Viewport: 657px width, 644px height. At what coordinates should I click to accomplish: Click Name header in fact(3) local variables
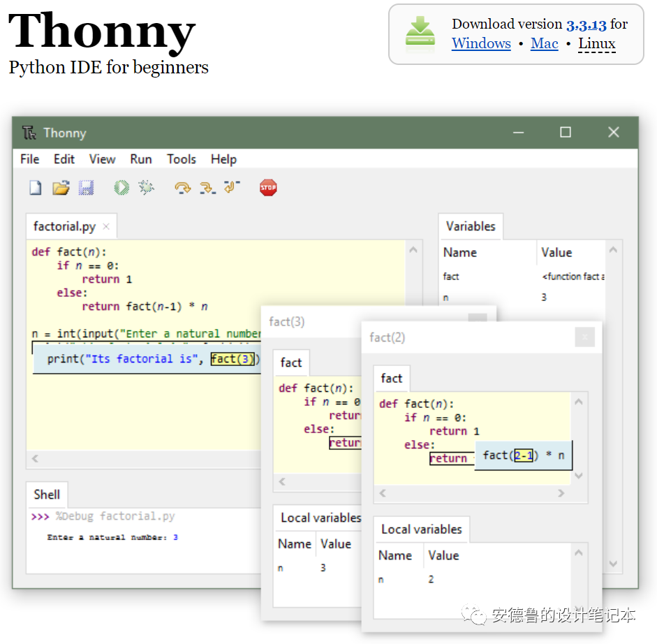click(295, 544)
